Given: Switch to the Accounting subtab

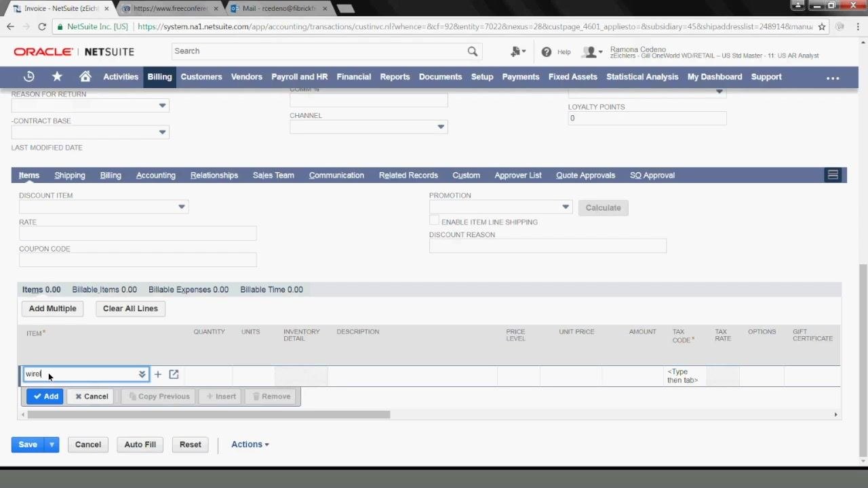Looking at the screenshot, I should point(156,175).
